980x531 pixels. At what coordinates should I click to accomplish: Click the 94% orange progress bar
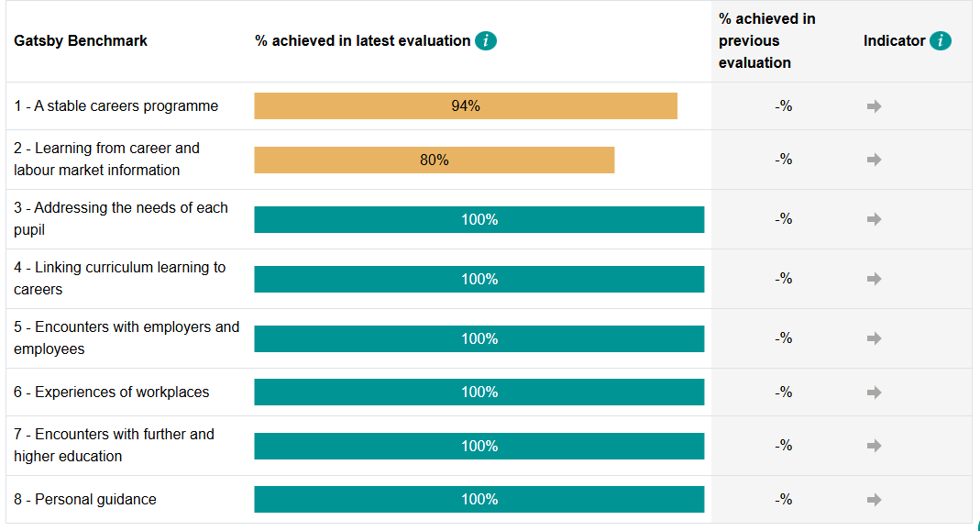click(466, 106)
